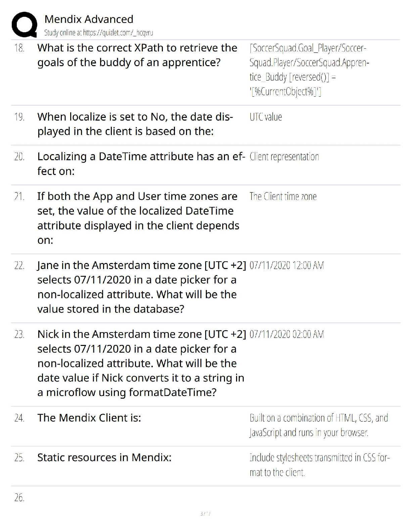Click the SoccerSquad XPath answer text

pyautogui.click(x=309, y=70)
